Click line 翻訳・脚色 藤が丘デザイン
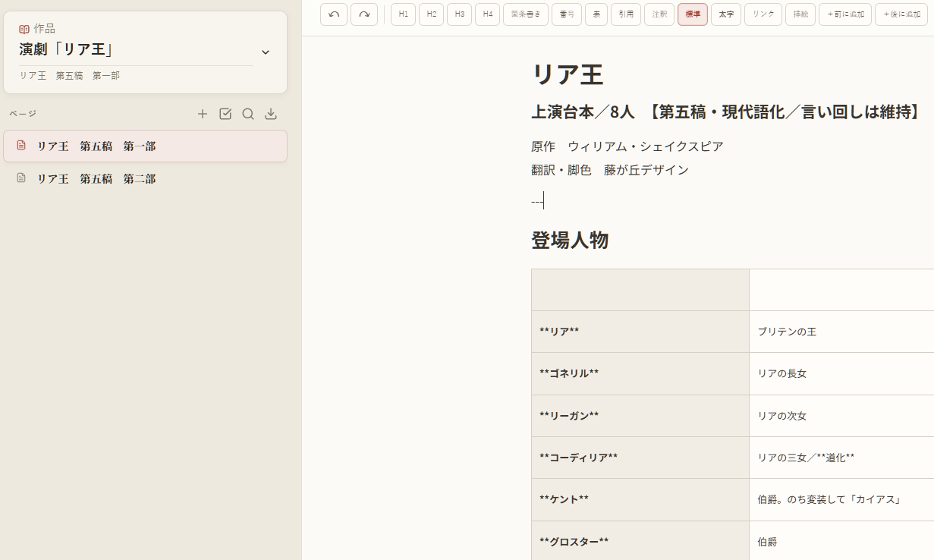This screenshot has width=934, height=560. click(x=610, y=170)
